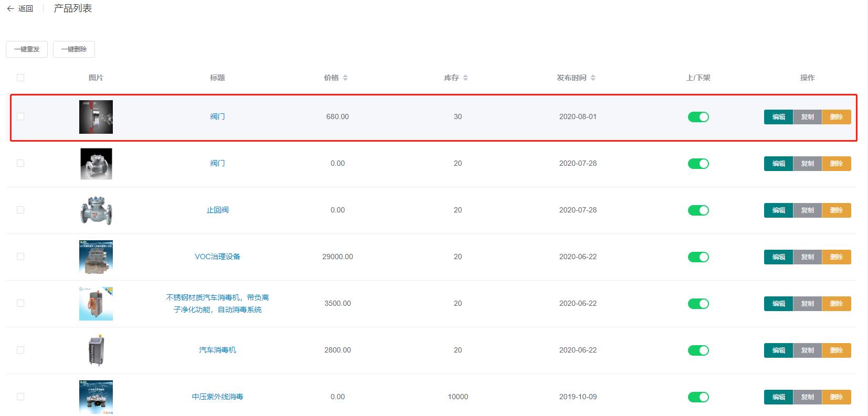Viewport: 868px width, 416px height.
Task: Delete the VOC治理设备 product via 删除
Action: [836, 257]
